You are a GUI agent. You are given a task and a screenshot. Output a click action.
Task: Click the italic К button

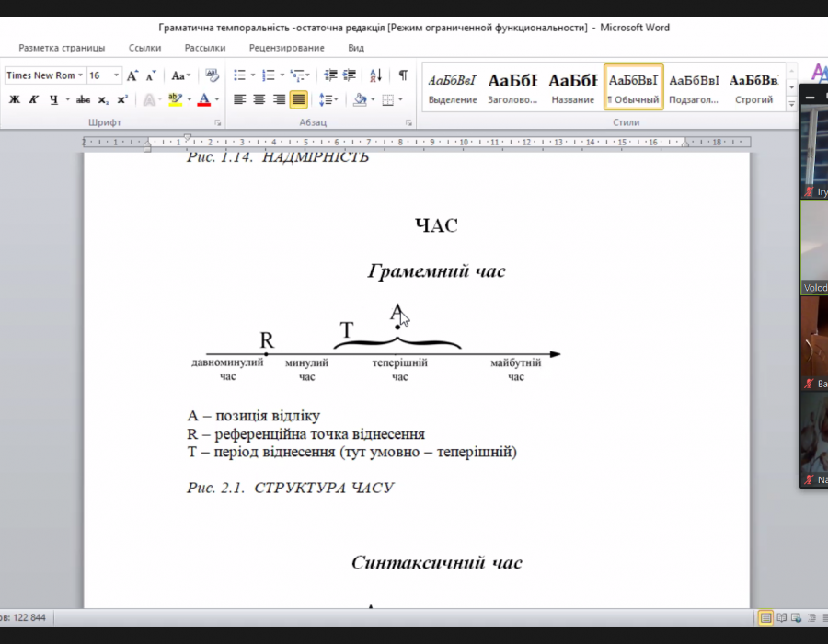click(x=33, y=99)
